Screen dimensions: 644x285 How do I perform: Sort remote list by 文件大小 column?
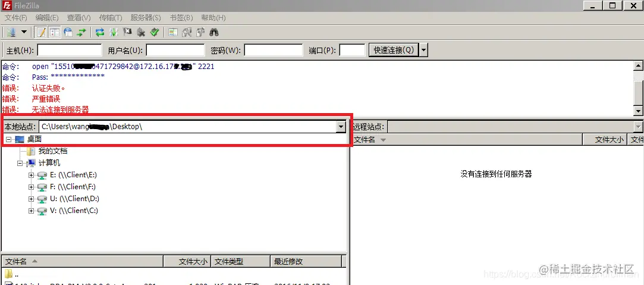(606, 140)
